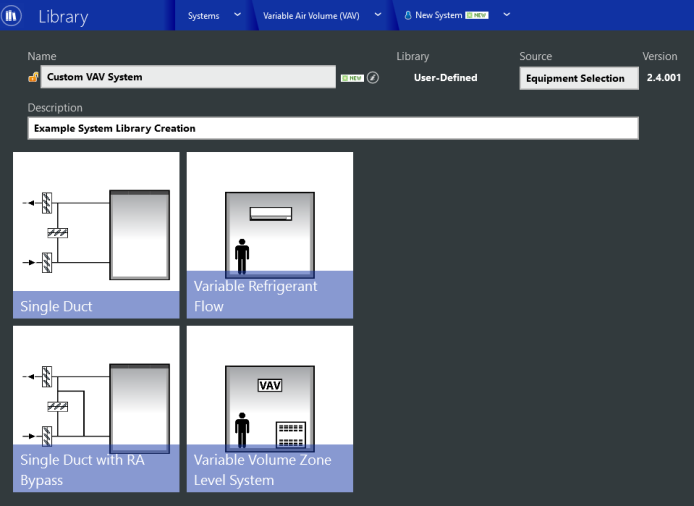Image resolution: width=694 pixels, height=506 pixels.
Task: Expand the Systems breadcrumb dropdown
Action: coord(238,15)
